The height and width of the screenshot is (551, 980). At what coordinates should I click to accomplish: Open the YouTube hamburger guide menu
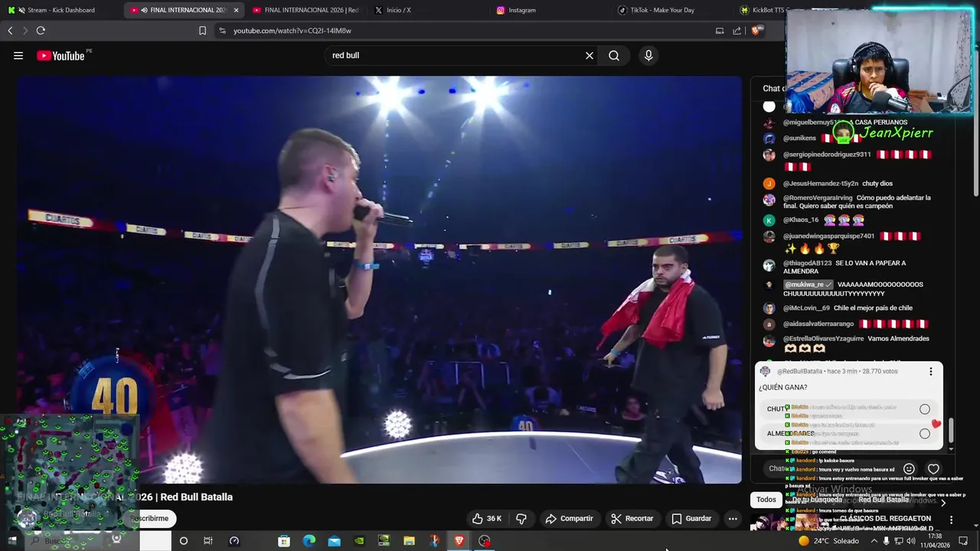18,55
